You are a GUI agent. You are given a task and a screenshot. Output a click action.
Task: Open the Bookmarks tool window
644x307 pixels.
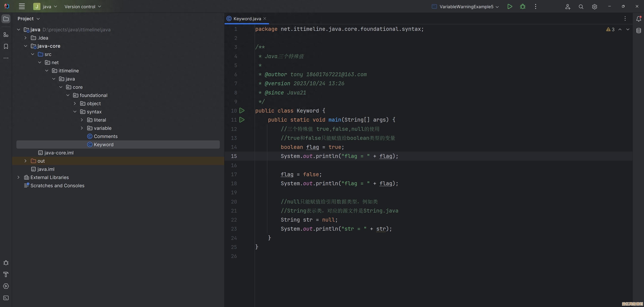(6, 46)
